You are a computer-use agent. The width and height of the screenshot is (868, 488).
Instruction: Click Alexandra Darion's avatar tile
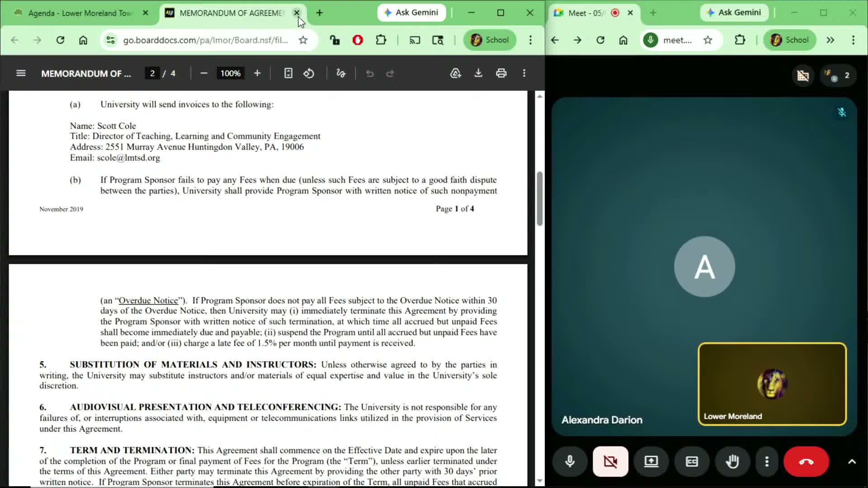(x=704, y=267)
